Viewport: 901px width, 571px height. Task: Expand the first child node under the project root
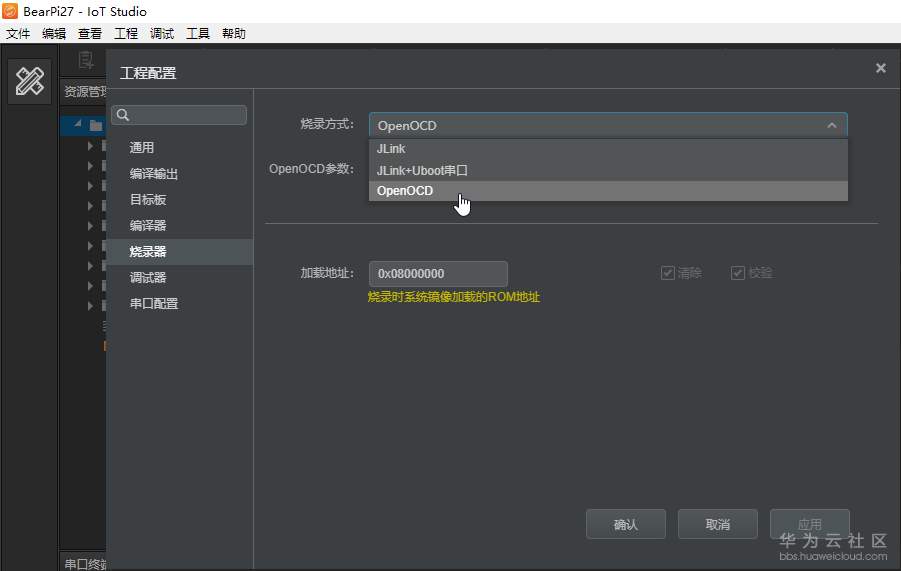[x=90, y=146]
